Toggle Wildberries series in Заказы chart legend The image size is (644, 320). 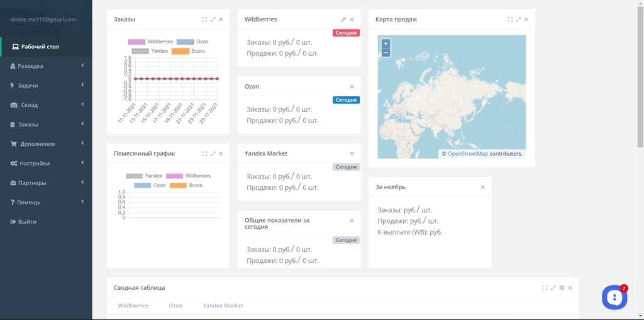(x=150, y=41)
